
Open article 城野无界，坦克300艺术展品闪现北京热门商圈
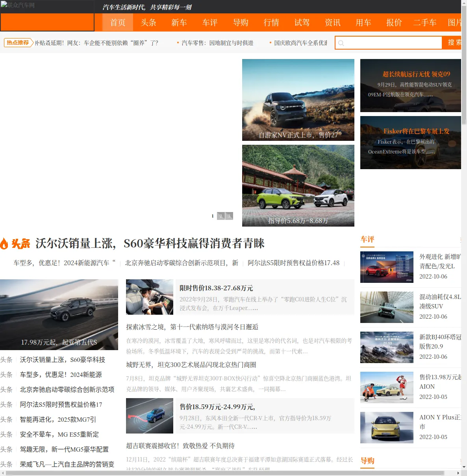coord(191,365)
